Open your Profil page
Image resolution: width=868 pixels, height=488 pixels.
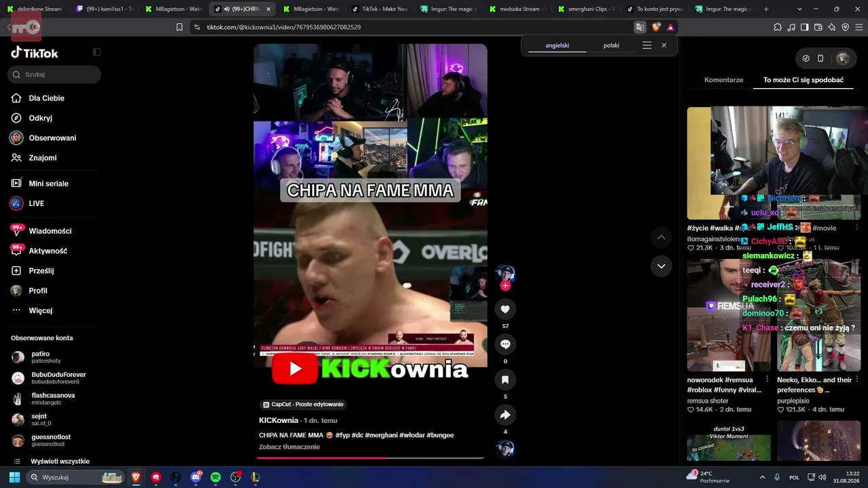pos(38,291)
